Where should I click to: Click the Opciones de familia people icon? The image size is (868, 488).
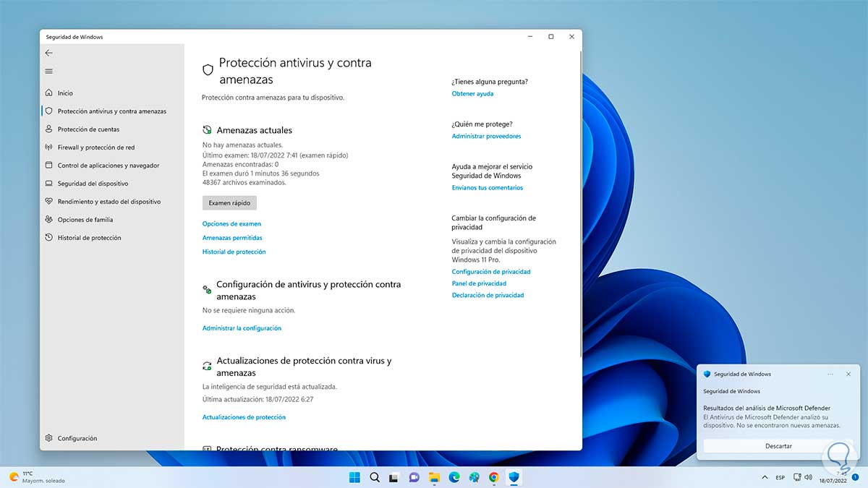click(x=48, y=220)
